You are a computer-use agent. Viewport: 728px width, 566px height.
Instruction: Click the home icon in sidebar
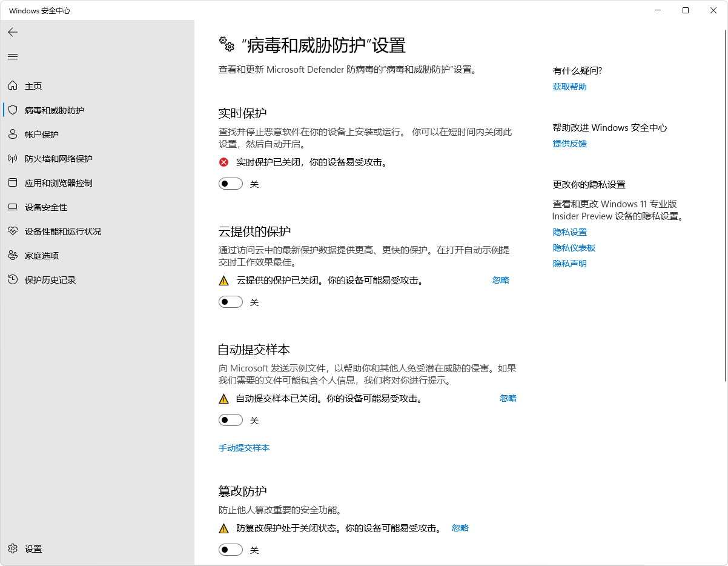click(x=13, y=86)
